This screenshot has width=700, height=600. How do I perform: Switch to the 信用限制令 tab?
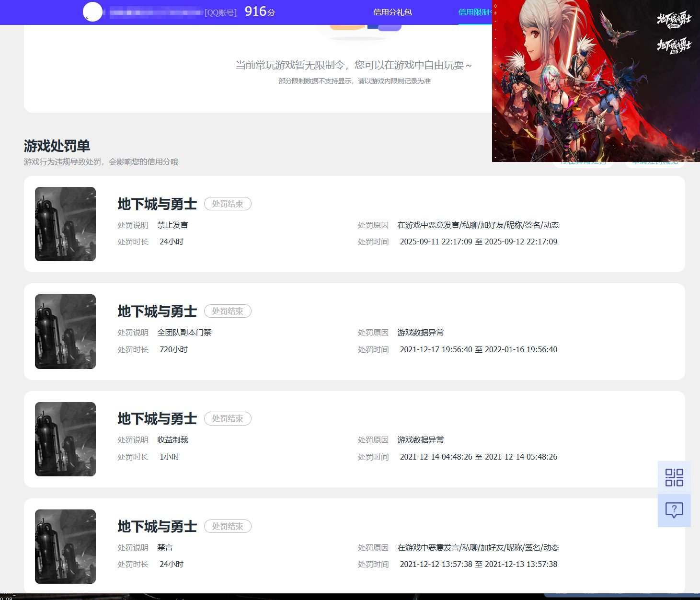coord(475,12)
